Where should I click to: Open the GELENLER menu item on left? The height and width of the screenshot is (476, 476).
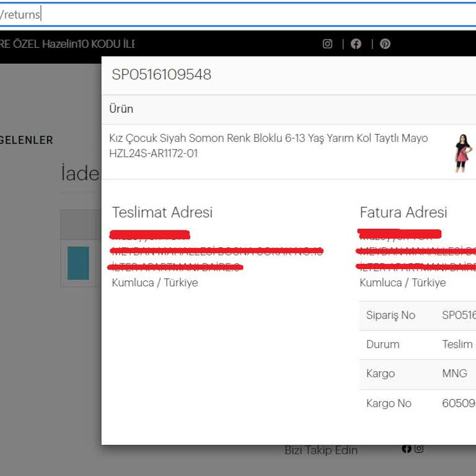tap(27, 140)
